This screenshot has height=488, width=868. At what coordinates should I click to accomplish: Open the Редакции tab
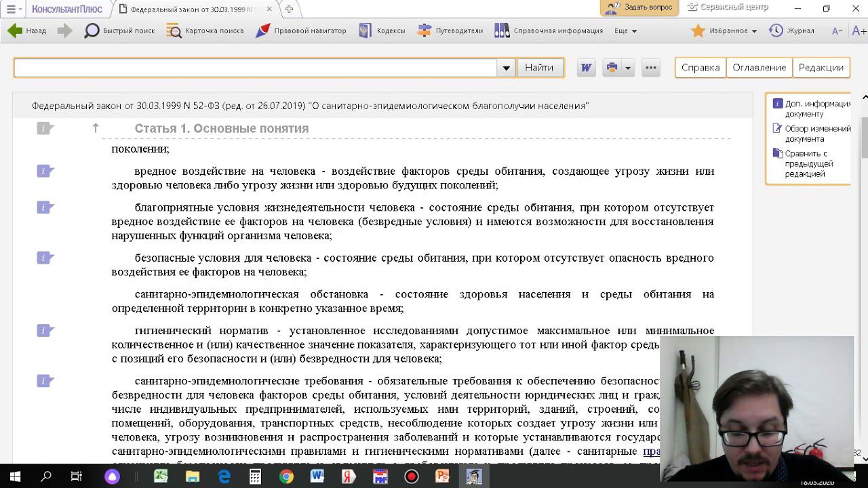tap(821, 68)
